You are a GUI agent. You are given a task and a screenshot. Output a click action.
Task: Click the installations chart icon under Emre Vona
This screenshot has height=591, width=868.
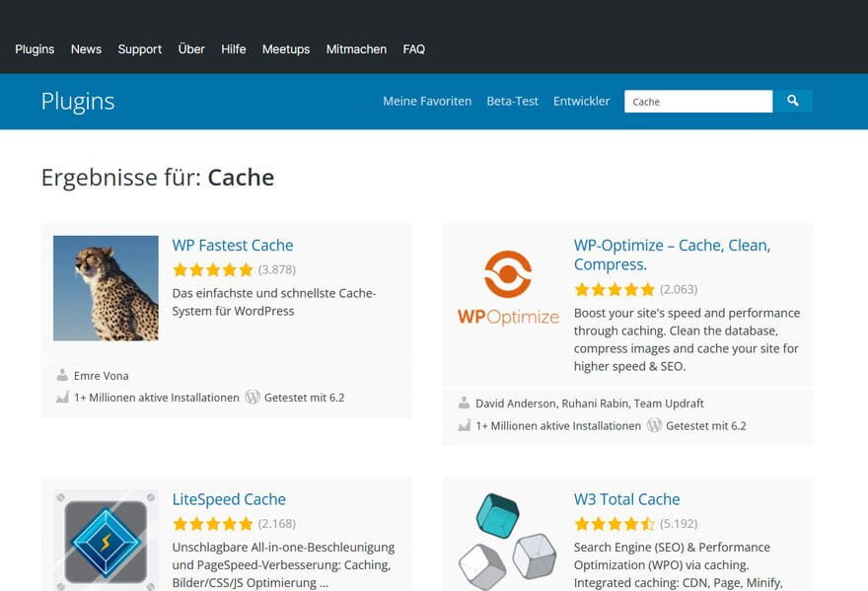(x=62, y=398)
